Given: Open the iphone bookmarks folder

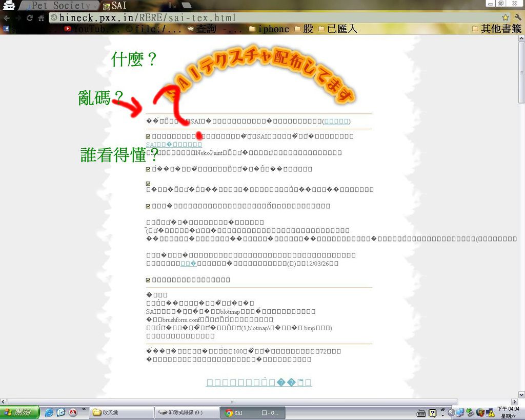Looking at the screenshot, I should [x=269, y=29].
